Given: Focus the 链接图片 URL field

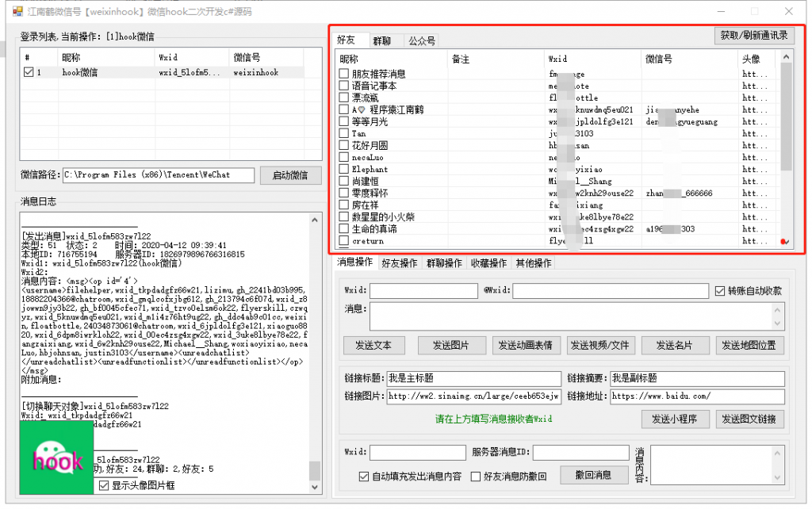Looking at the screenshot, I should (474, 396).
